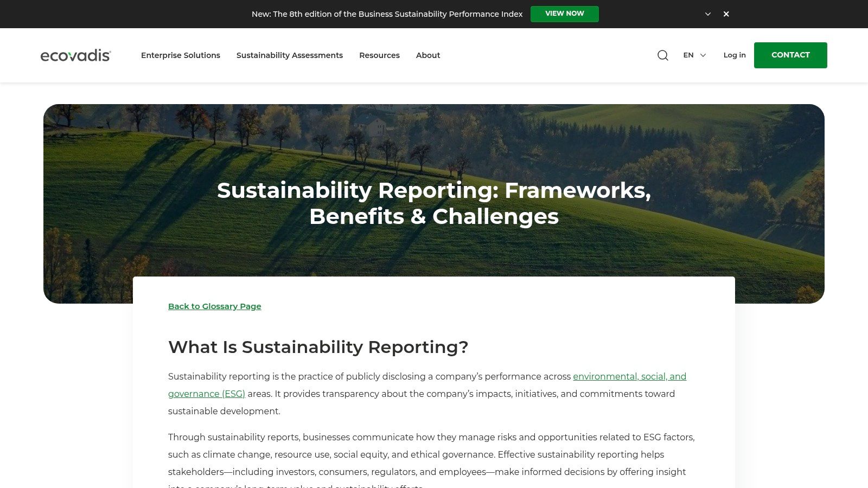Click the EcoVadis logo
This screenshot has height=488, width=868.
pyautogui.click(x=76, y=55)
